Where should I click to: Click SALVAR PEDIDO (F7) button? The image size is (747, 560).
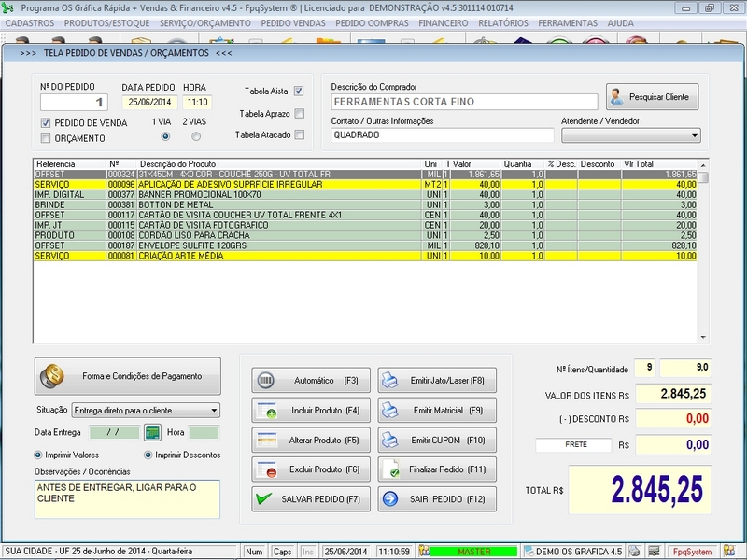click(x=311, y=499)
